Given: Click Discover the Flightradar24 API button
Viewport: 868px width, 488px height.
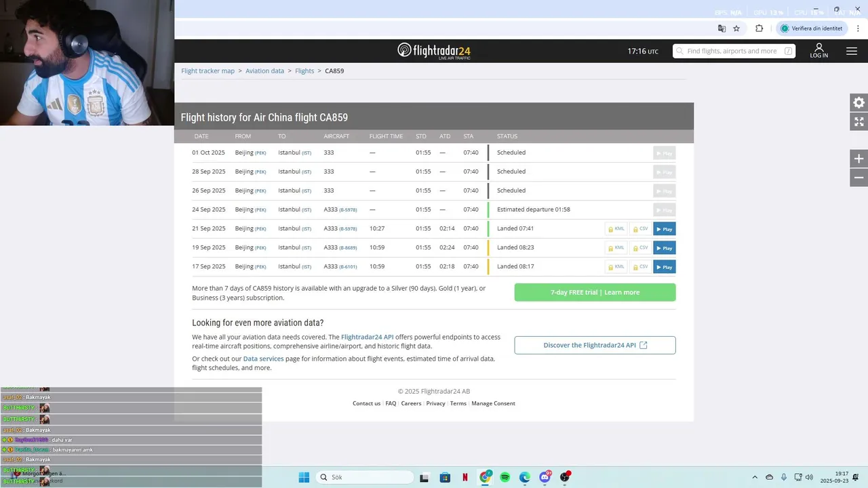Looking at the screenshot, I should [595, 345].
